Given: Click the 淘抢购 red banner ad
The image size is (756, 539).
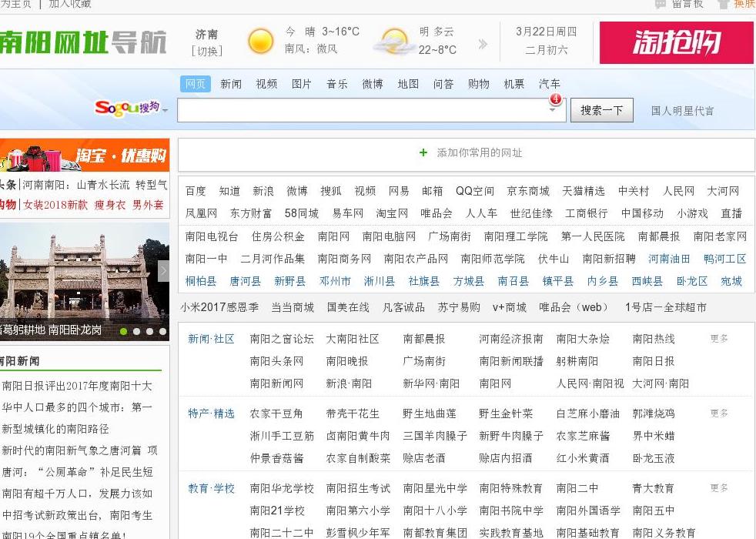Looking at the screenshot, I should (677, 42).
